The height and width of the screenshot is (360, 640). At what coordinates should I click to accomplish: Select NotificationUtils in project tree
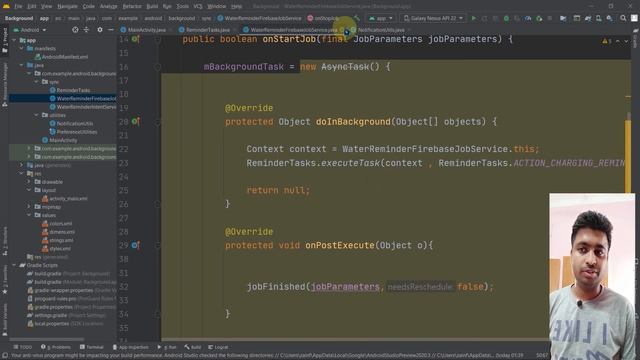(x=74, y=124)
